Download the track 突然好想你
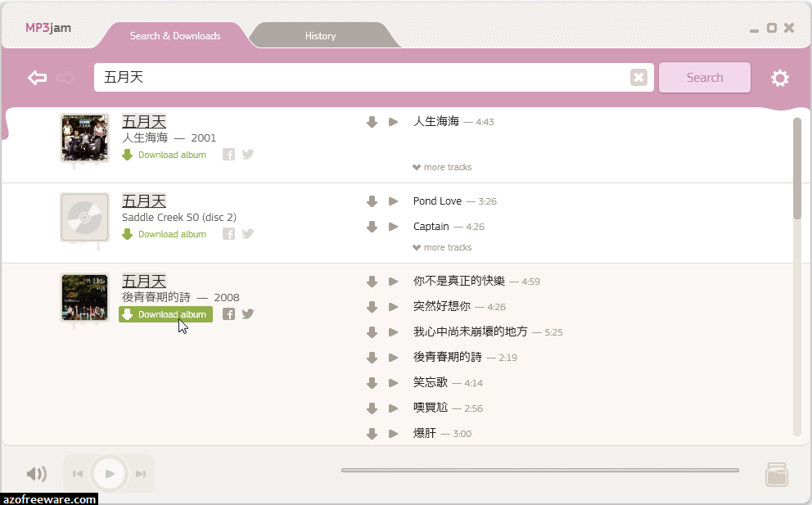 click(372, 307)
